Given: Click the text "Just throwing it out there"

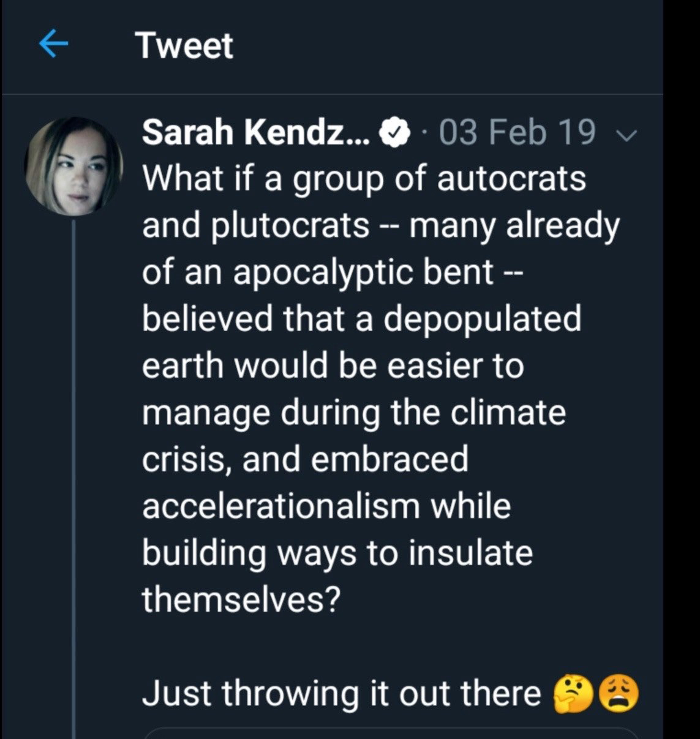Looking at the screenshot, I should point(342,694).
